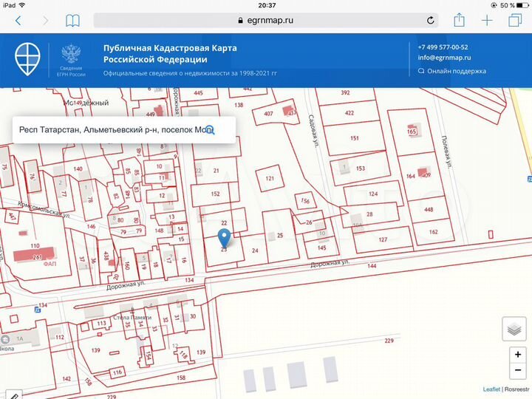Image resolution: width=532 pixels, height=399 pixels.
Task: Click the blue location pin marker
Action: [225, 238]
